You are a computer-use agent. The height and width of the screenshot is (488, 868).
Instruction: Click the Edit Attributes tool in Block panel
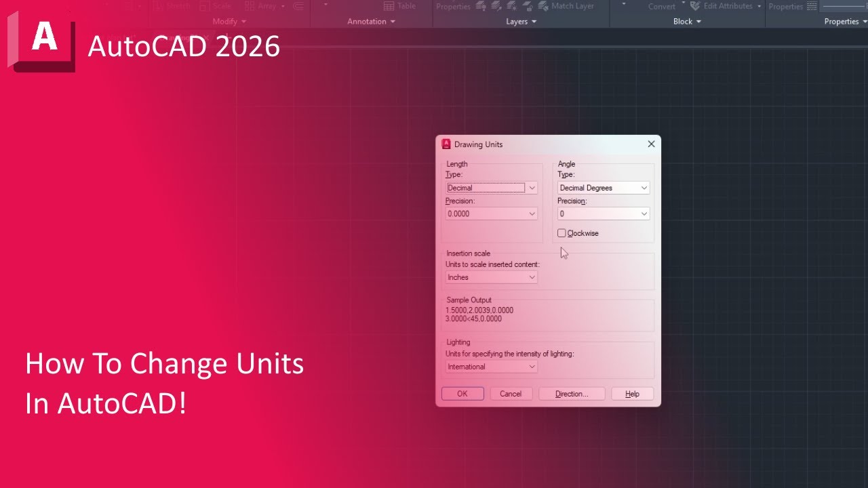(722, 6)
